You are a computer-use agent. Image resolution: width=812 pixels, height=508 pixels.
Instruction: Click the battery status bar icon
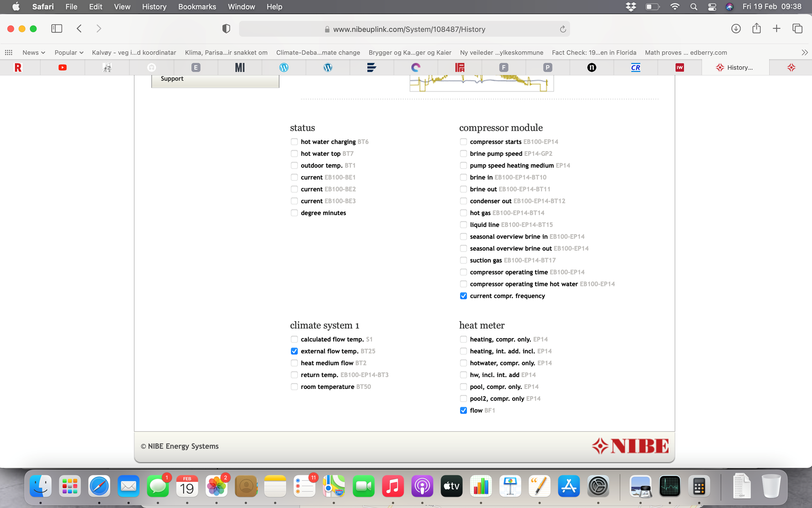pos(651,7)
